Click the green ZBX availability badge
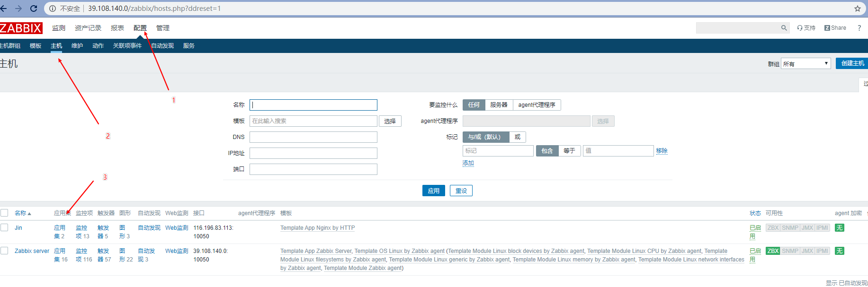 click(x=773, y=251)
